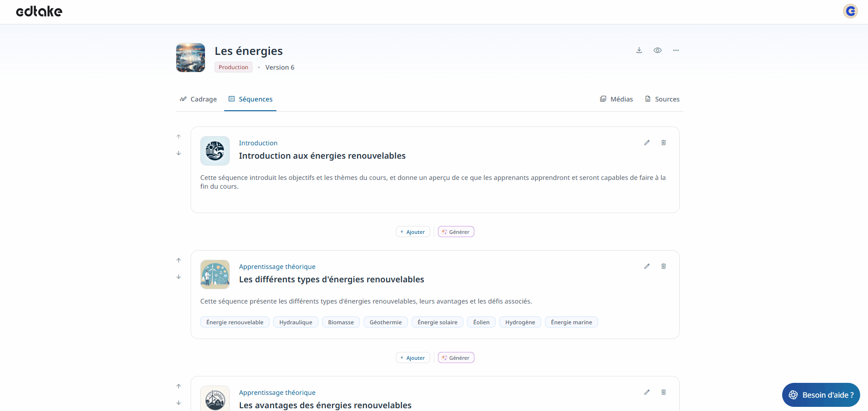The height and width of the screenshot is (411, 868).
Task: Switch to the Cadrage tab
Action: [x=198, y=99]
